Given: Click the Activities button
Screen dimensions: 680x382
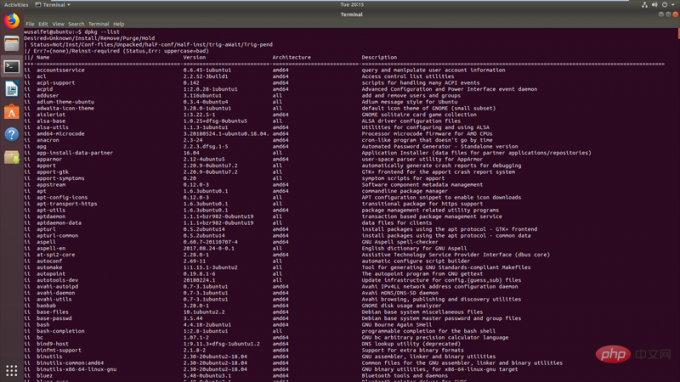Looking at the screenshot, I should coord(16,5).
